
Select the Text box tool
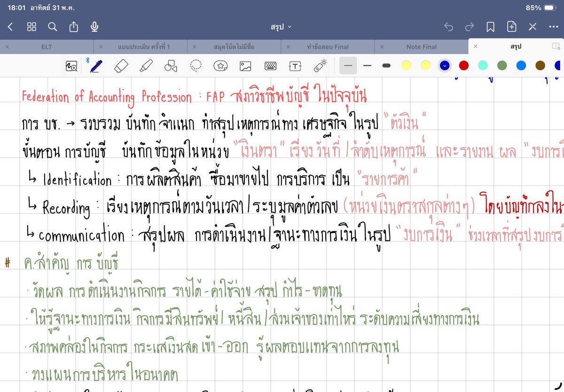(295, 66)
